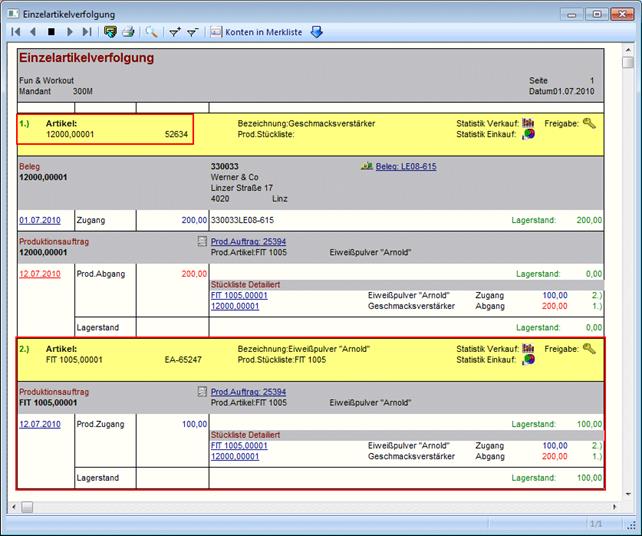Open first Prod.Auftrag: 25394 link
This screenshot has height=536, width=642.
(x=248, y=241)
